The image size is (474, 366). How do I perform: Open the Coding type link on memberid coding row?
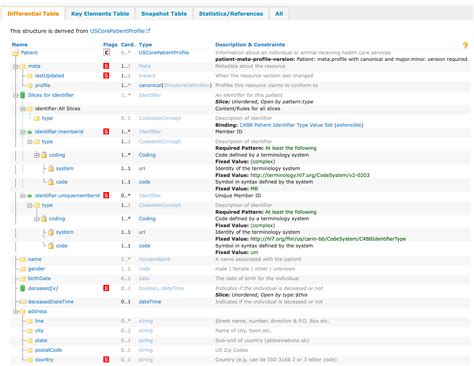click(147, 155)
